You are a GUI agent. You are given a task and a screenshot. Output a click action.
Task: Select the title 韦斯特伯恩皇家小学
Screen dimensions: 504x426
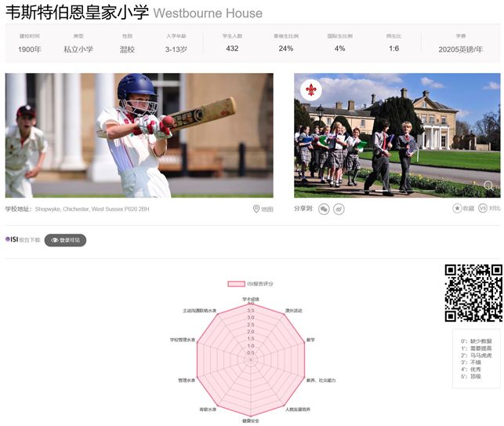point(77,13)
